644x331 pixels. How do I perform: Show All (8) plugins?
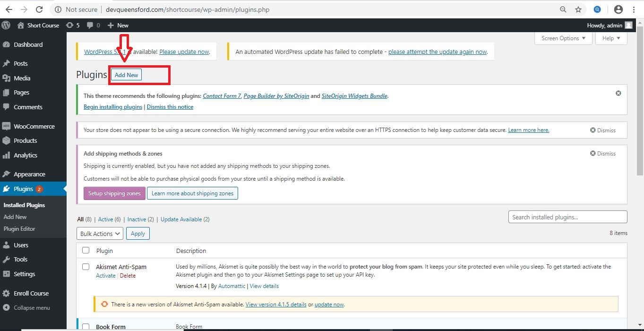(85, 219)
